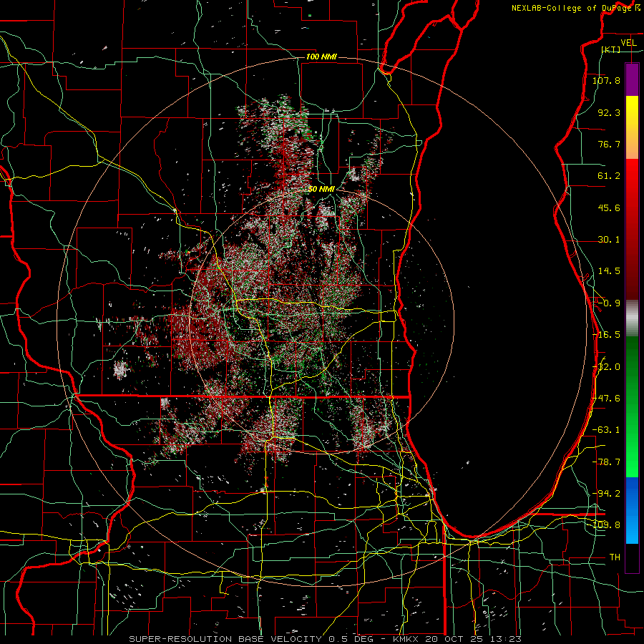644x644 pixels.
Task: Click the 50 NMI range ring label
Action: click(x=321, y=189)
